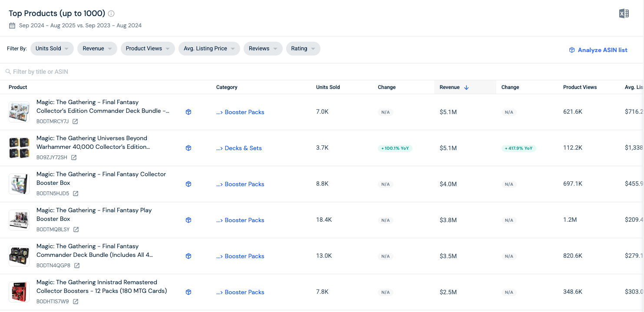Export the table with the Excel icon
The image size is (644, 312).
tap(624, 13)
